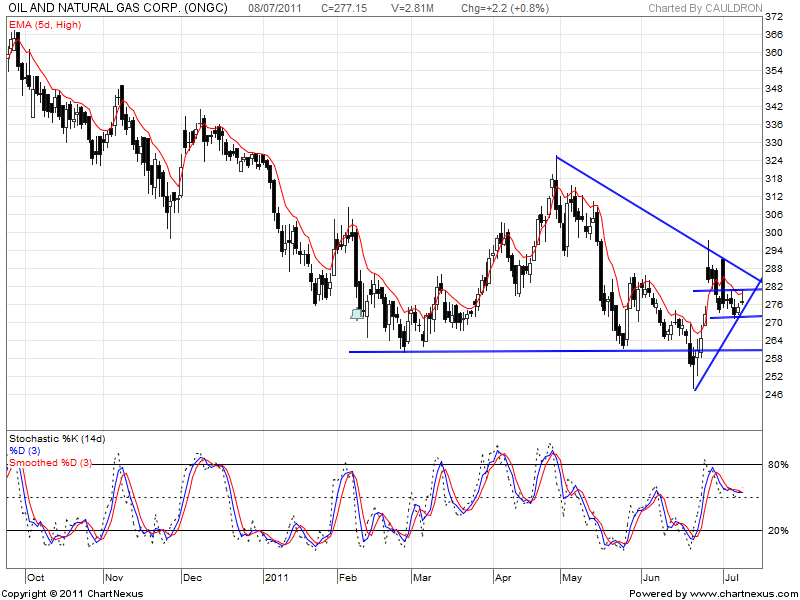The width and height of the screenshot is (800, 600).
Task: Click the Apr month label on time axis
Action: (502, 578)
